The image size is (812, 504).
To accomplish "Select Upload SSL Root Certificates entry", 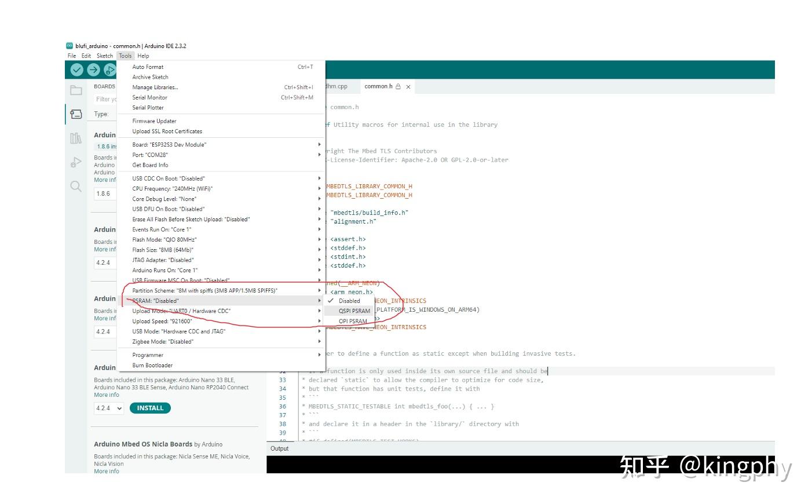I will tap(221, 132).
